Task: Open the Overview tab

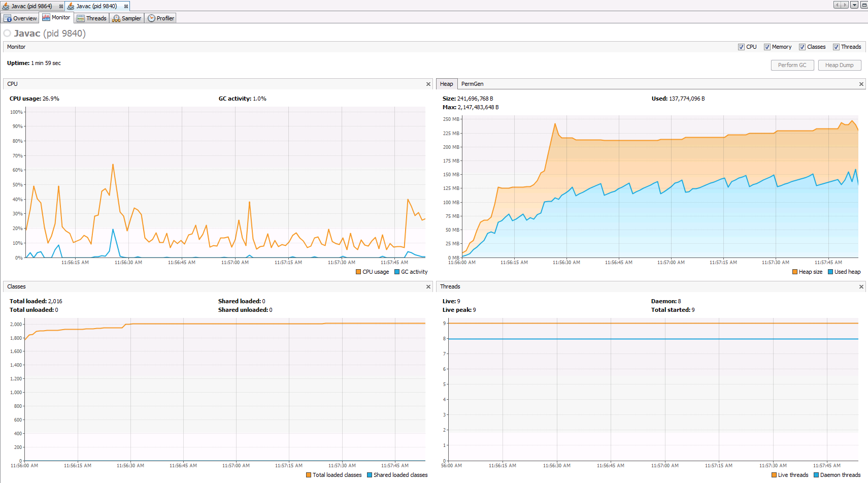Action: (20, 18)
